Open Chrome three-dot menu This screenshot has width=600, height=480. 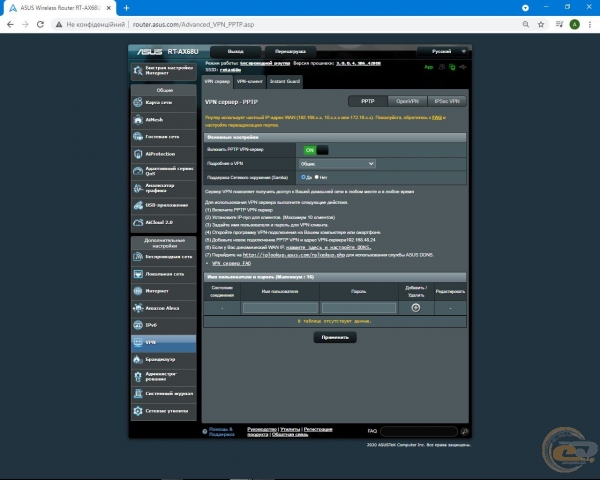pyautogui.click(x=590, y=24)
